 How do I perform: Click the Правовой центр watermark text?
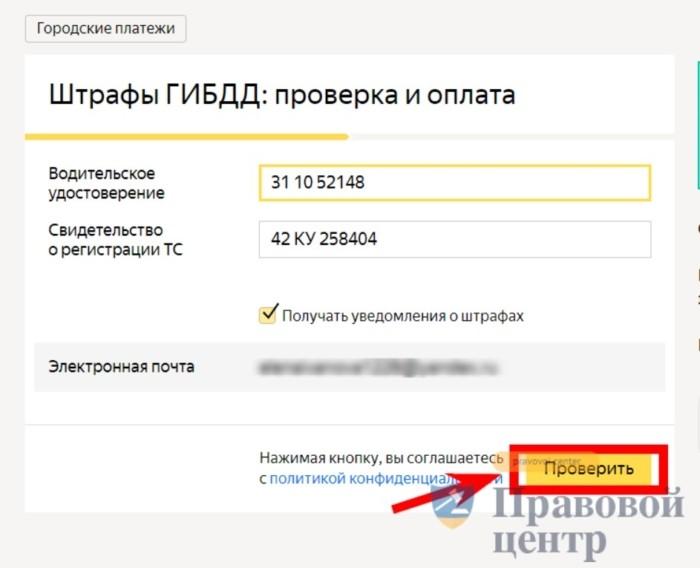[588, 522]
